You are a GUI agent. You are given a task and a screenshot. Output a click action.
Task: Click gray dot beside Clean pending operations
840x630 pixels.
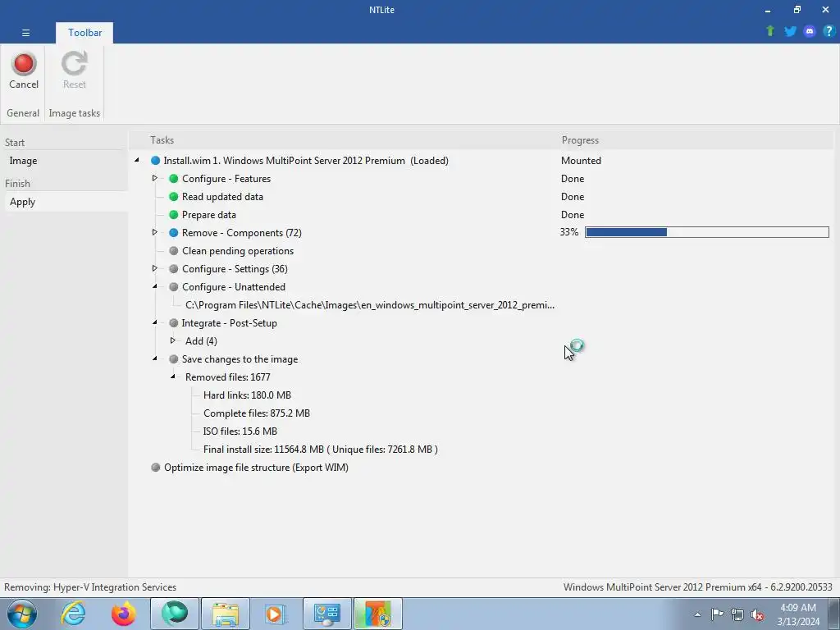pyautogui.click(x=174, y=251)
